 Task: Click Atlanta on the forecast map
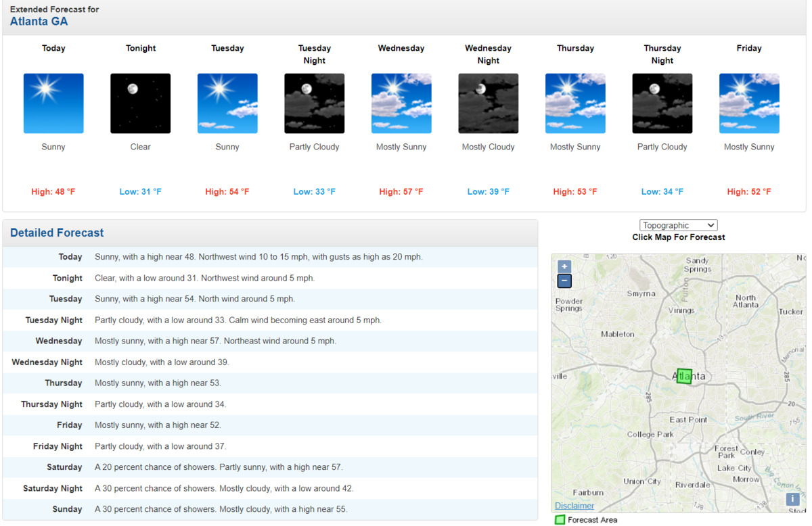(684, 377)
